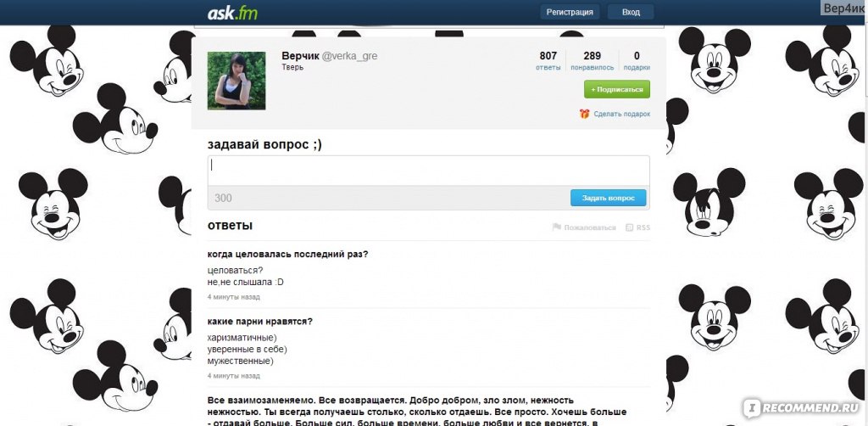Open the Верчик profile name
The image size is (868, 426).
point(299,56)
